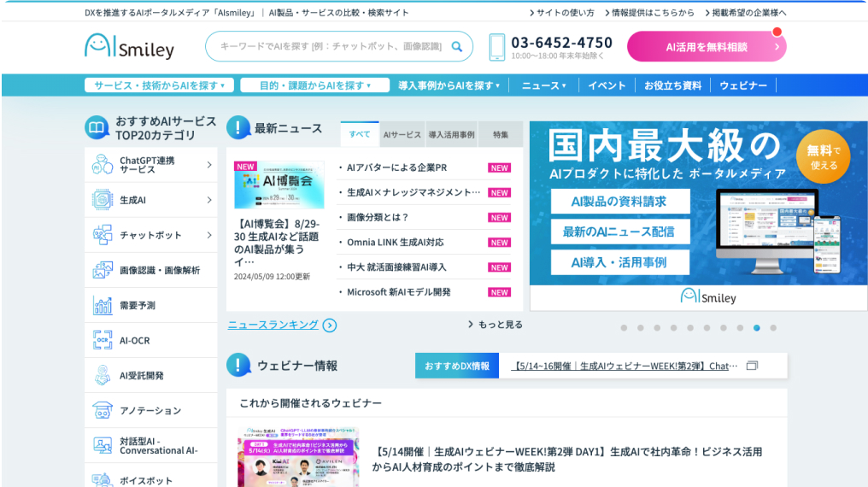Switch to the AIサービス news tab
Viewport: 868px width, 487px height.
402,134
